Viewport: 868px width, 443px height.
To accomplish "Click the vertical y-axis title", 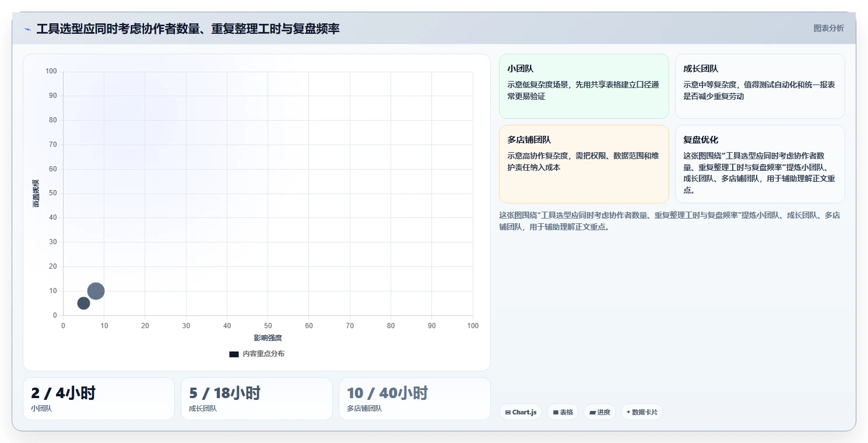I will coord(36,194).
